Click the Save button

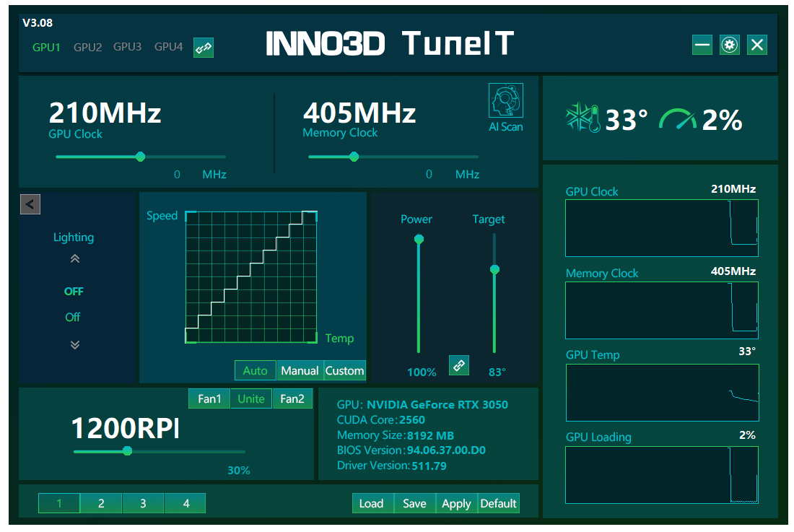pos(415,504)
